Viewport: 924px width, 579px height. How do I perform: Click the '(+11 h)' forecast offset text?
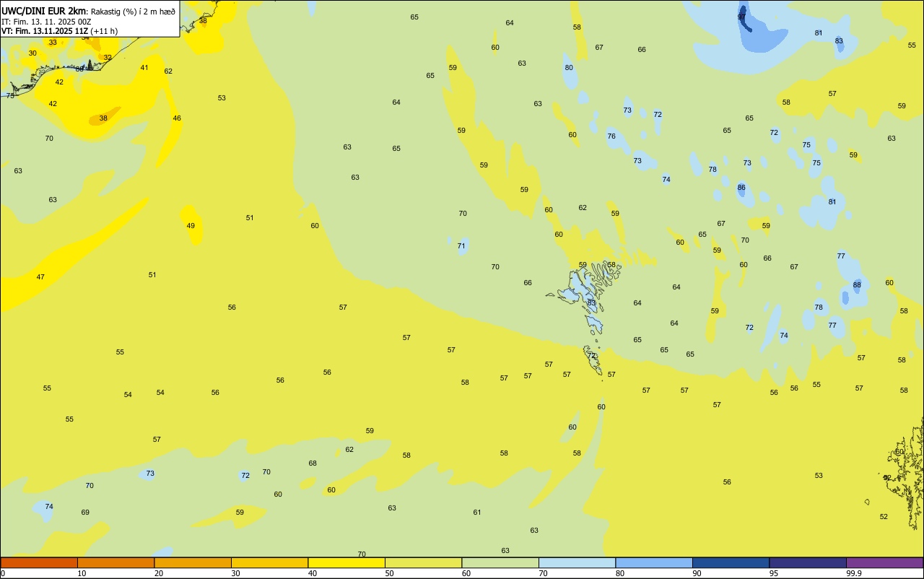(x=104, y=31)
